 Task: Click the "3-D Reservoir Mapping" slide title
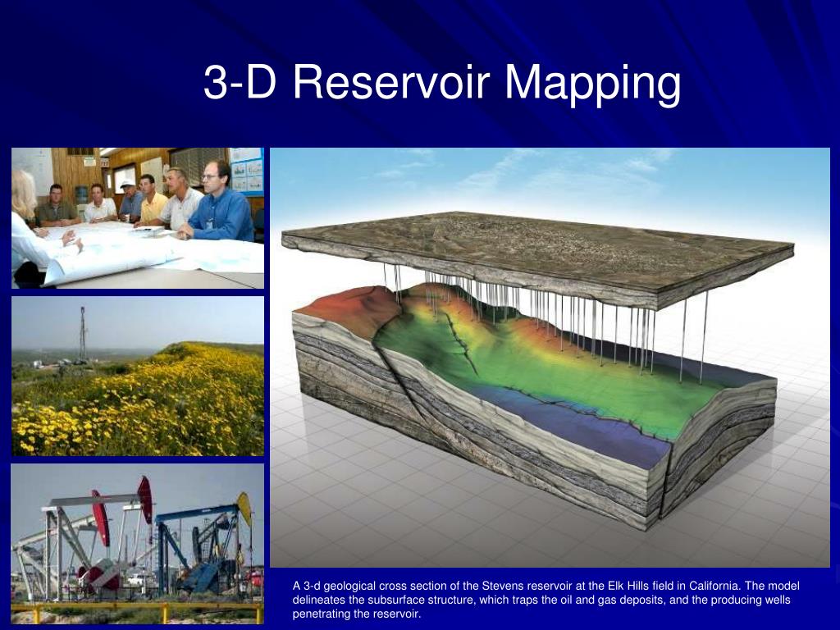pyautogui.click(x=442, y=83)
